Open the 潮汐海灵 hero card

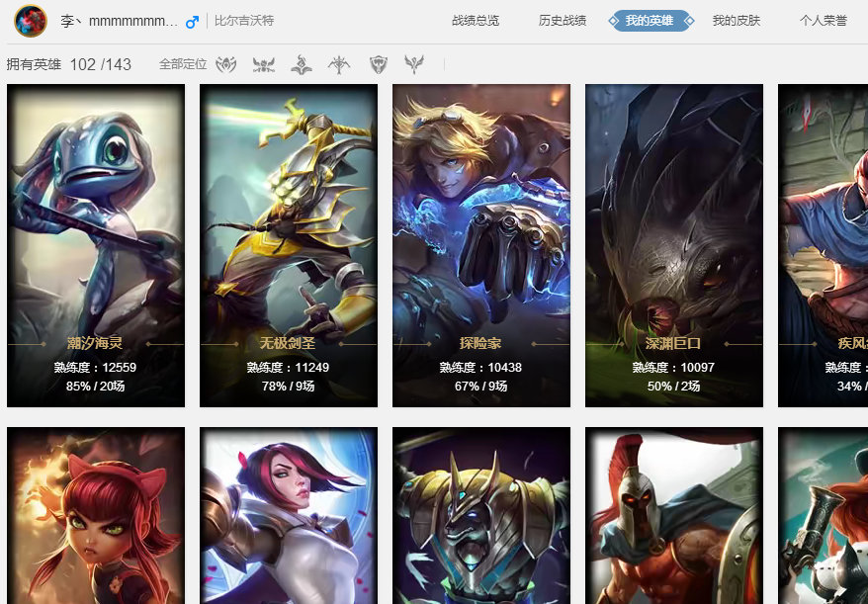(x=96, y=246)
